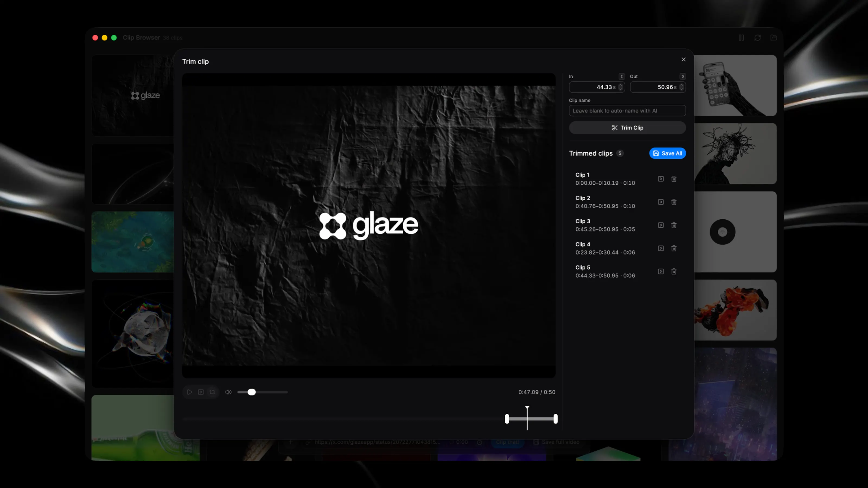Mute audio with the speaker icon
This screenshot has height=488, width=868.
[228, 392]
